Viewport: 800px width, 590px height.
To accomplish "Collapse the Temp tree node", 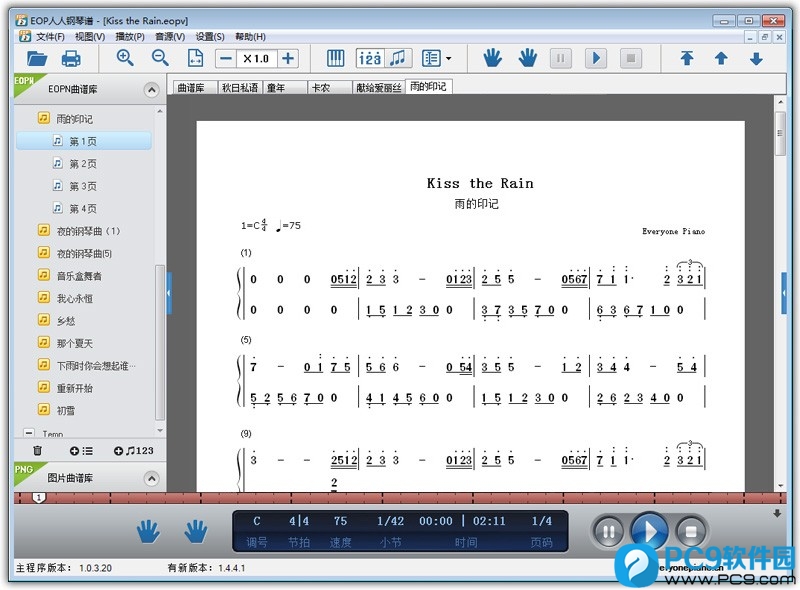I will [x=29, y=433].
